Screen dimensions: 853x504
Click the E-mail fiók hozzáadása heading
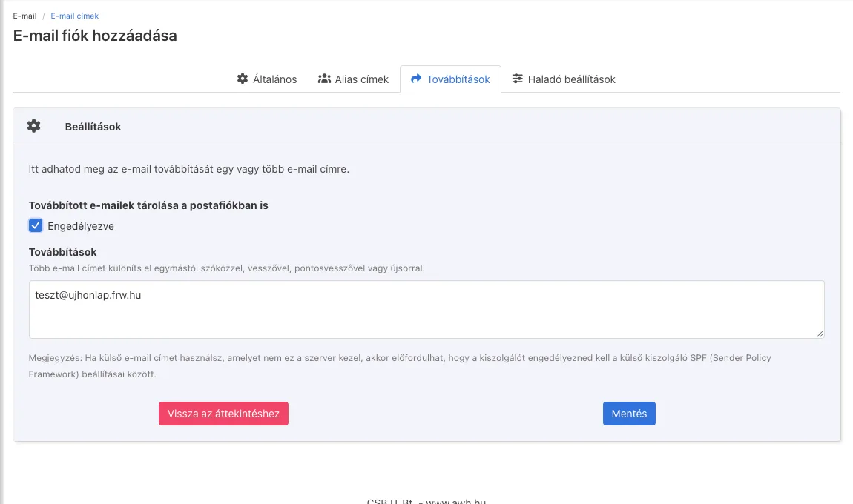95,36
